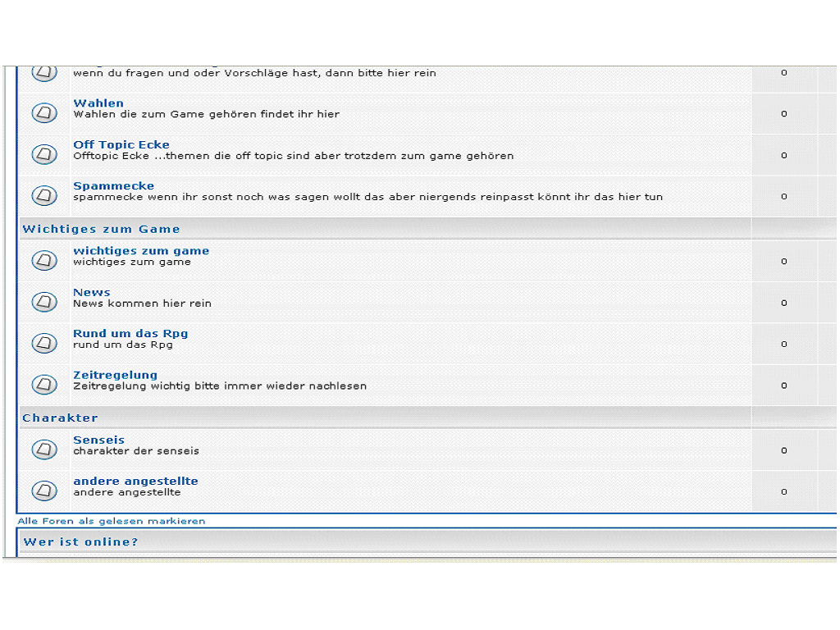Open the Off Topic Ecke forum
Screen dimensions: 840x630
click(121, 144)
